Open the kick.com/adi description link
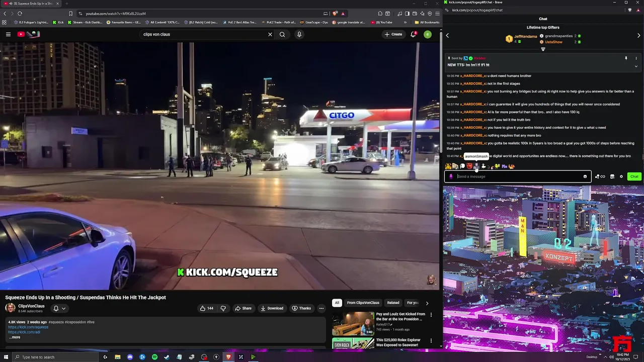This screenshot has height=362, width=644. (24, 332)
